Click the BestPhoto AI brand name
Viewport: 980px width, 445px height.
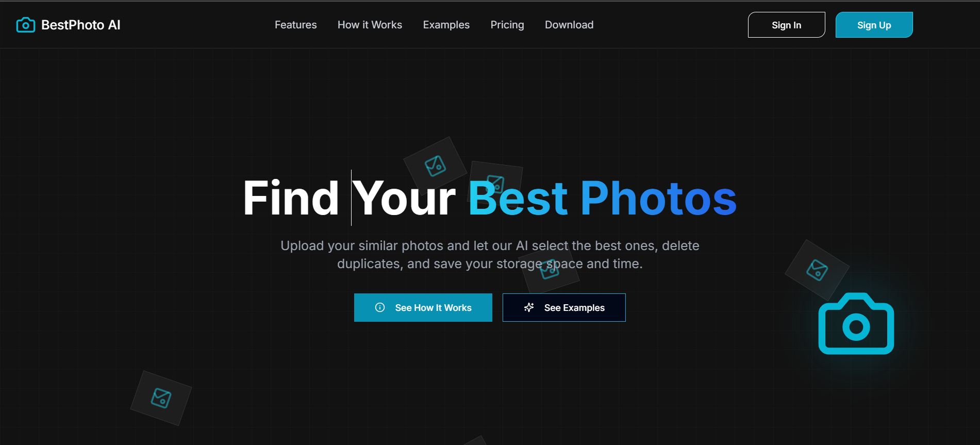click(81, 25)
